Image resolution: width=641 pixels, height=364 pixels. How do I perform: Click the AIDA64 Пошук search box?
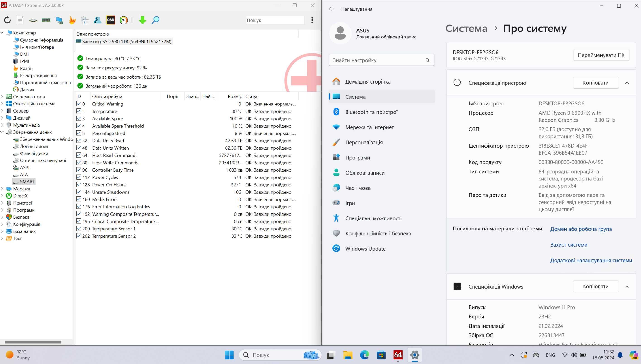pyautogui.click(x=275, y=20)
